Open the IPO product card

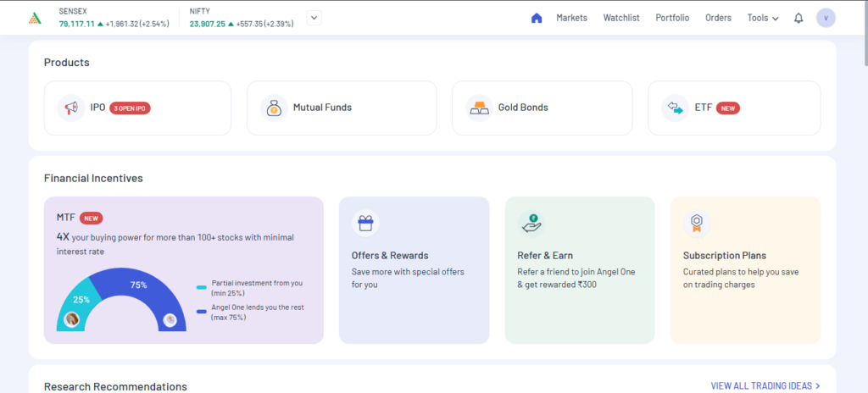coord(138,108)
